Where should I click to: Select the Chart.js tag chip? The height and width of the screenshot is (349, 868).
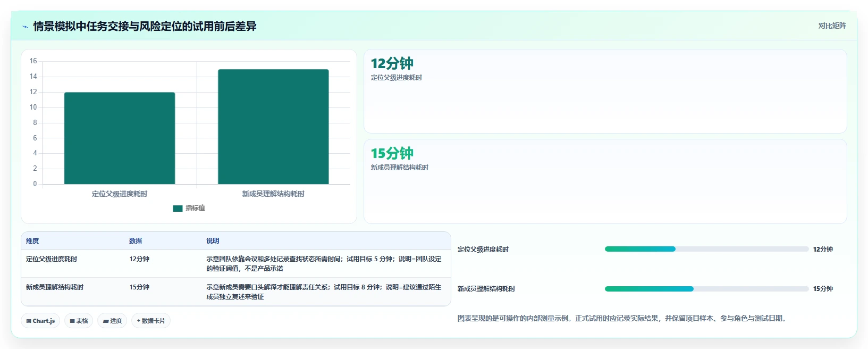[40, 321]
